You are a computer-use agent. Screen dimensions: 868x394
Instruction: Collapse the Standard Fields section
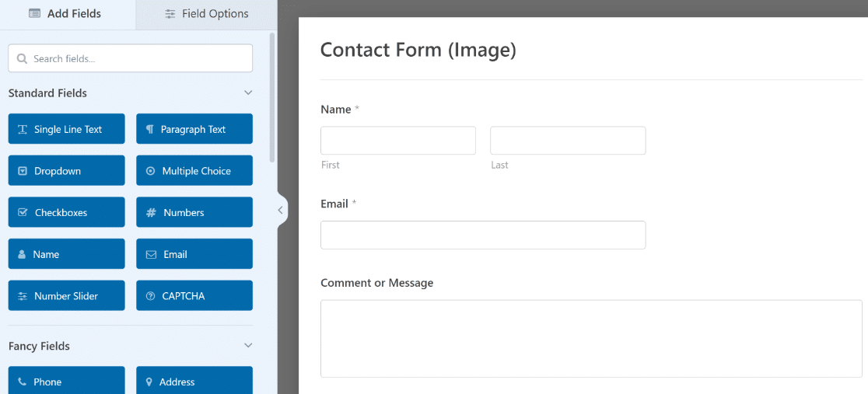coord(248,93)
